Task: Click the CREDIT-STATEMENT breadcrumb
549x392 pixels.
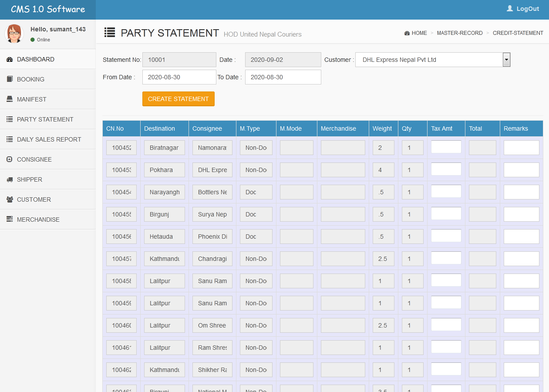Action: 518,33
